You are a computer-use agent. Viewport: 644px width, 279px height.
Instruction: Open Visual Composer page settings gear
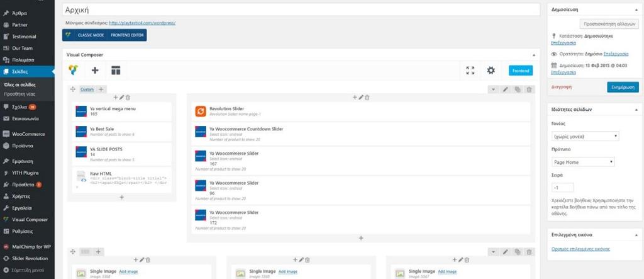coord(491,71)
